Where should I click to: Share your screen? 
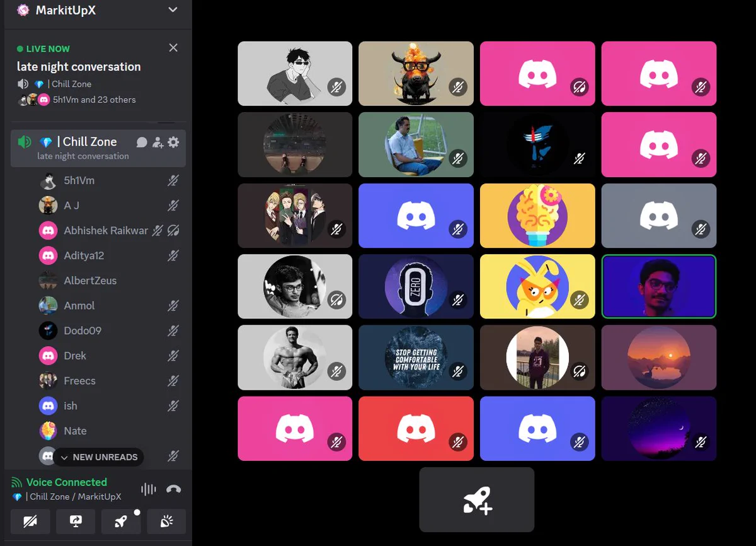76,521
